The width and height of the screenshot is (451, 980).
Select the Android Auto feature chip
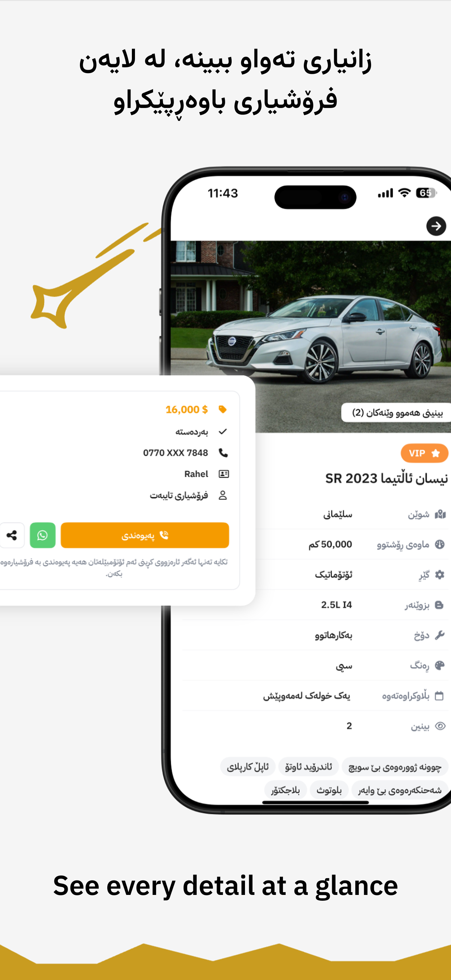pos(309,766)
